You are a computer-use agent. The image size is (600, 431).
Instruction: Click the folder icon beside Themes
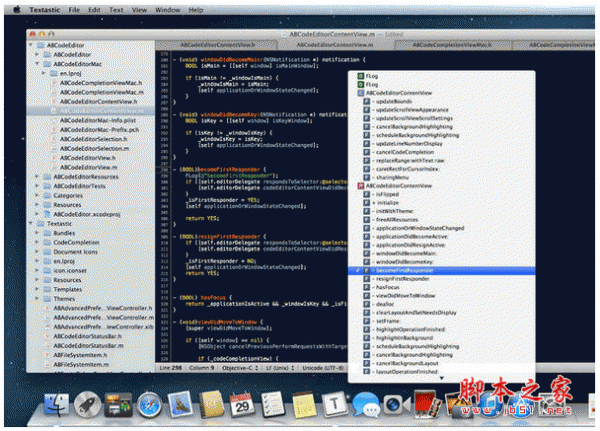(47, 299)
